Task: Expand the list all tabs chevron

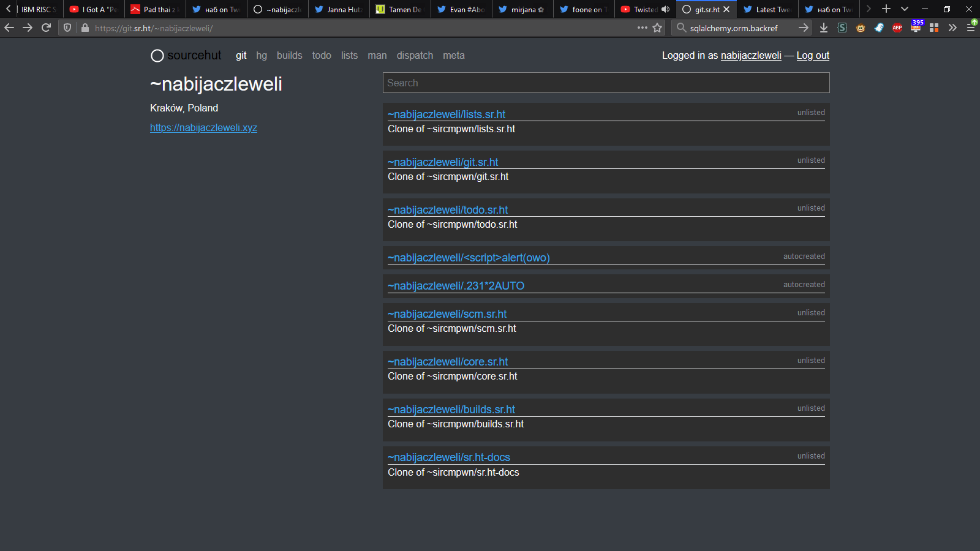Action: (905, 9)
